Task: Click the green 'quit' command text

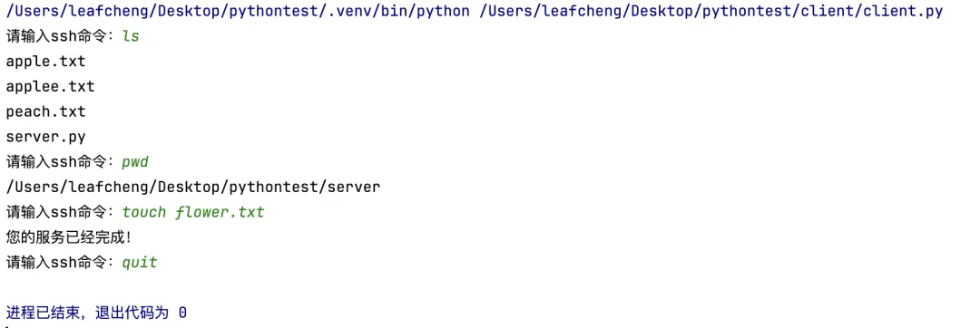Action: tap(140, 263)
